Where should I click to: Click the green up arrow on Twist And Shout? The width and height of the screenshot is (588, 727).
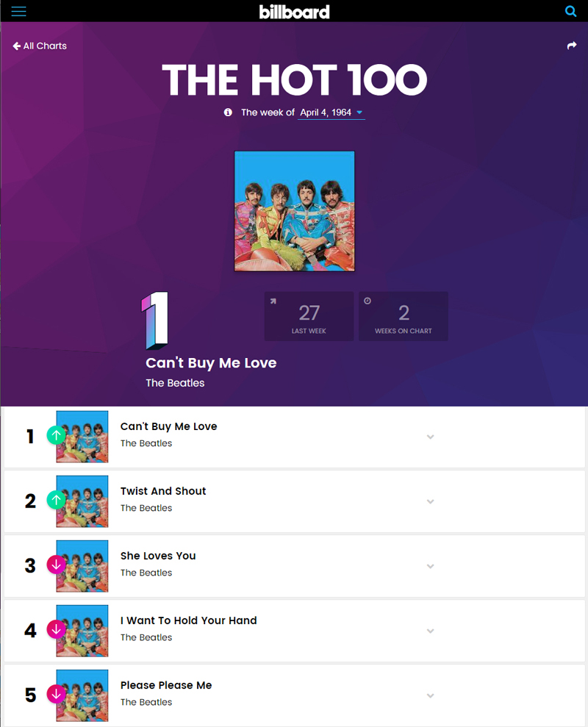point(56,500)
